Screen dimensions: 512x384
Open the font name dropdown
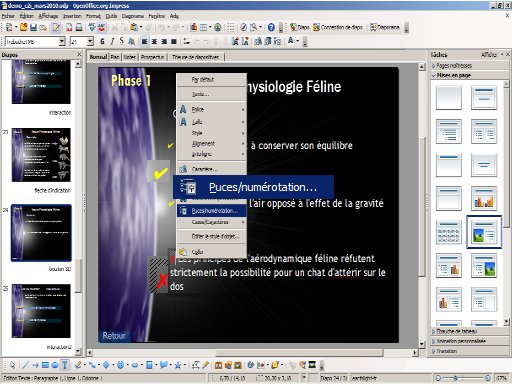pyautogui.click(x=62, y=42)
